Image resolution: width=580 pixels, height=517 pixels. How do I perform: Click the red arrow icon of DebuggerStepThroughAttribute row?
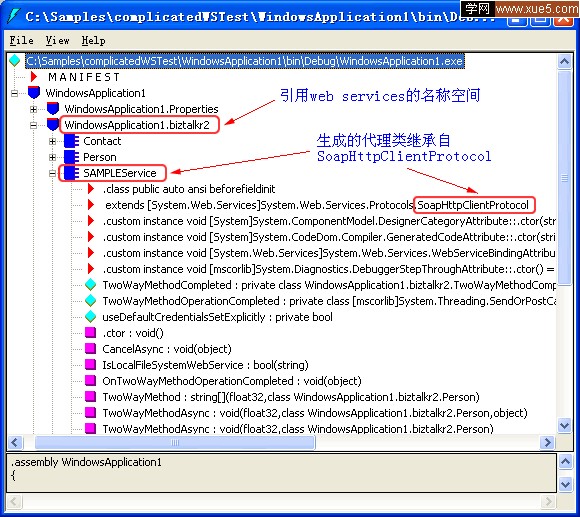(x=91, y=269)
